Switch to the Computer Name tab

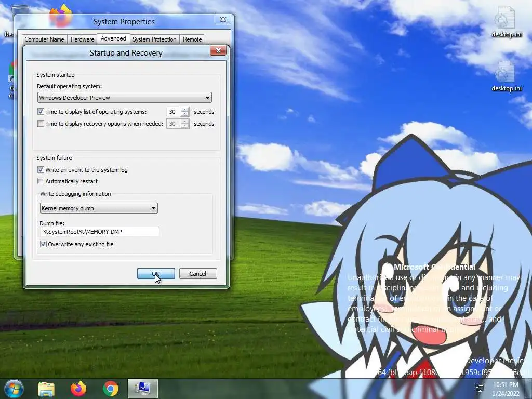tap(44, 39)
